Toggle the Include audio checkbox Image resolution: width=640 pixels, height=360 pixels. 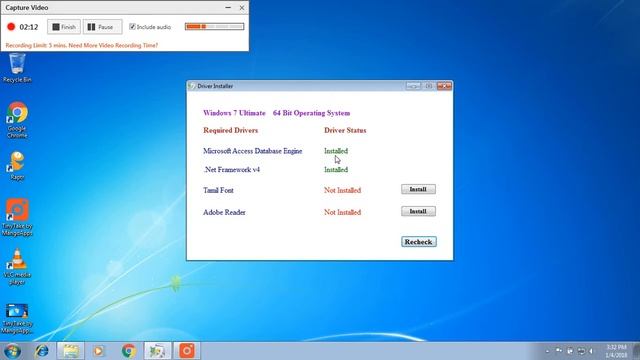(x=132, y=27)
